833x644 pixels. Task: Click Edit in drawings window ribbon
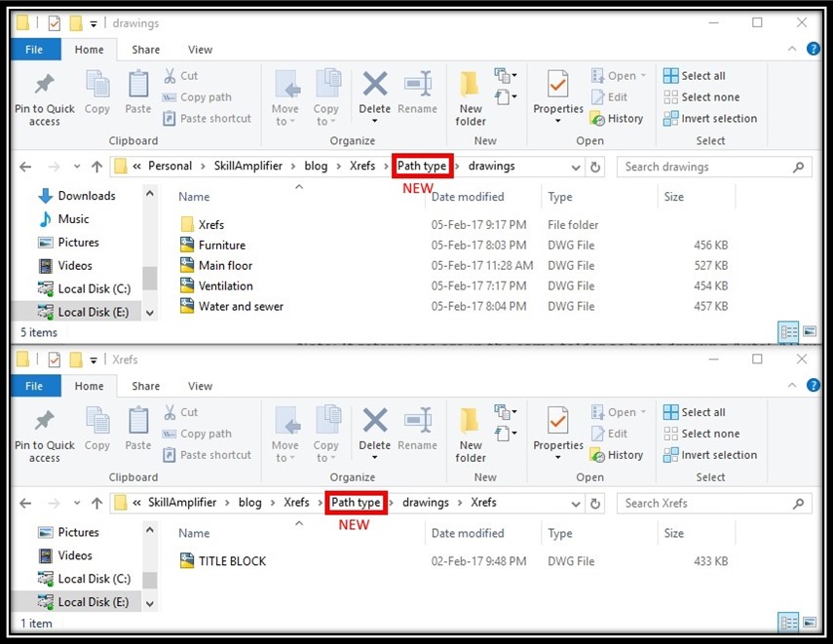pos(609,97)
